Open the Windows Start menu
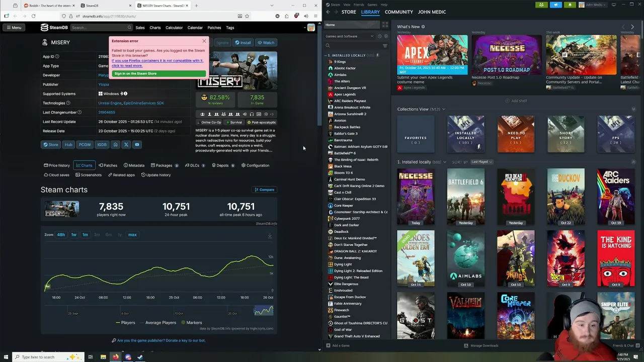Viewport: 644px width, 362px height. point(5,357)
